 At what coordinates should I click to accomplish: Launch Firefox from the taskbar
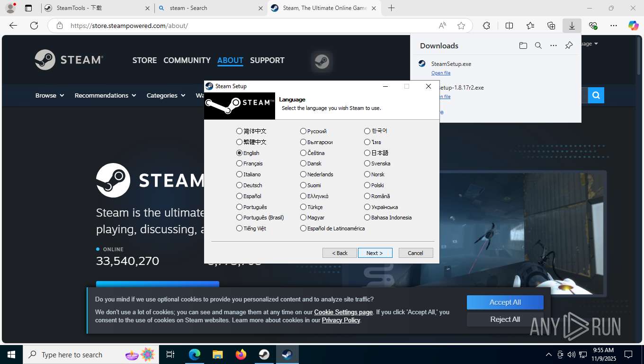pyautogui.click(x=241, y=355)
